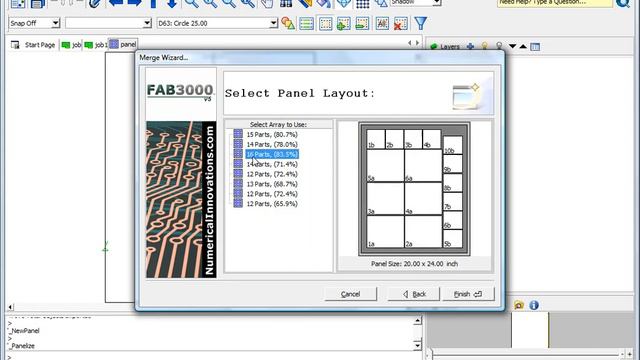
Task: Click the Panel Size: 20.00 x 24.00 inch label
Action: 414,264
